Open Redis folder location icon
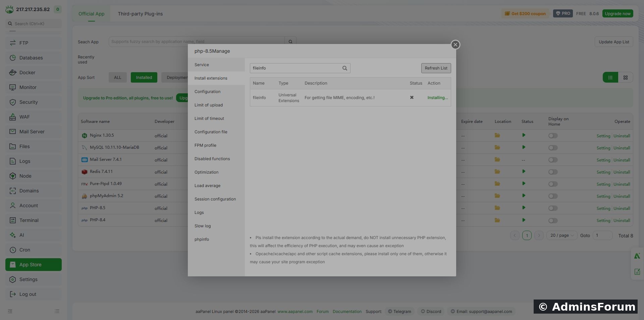 (x=497, y=172)
